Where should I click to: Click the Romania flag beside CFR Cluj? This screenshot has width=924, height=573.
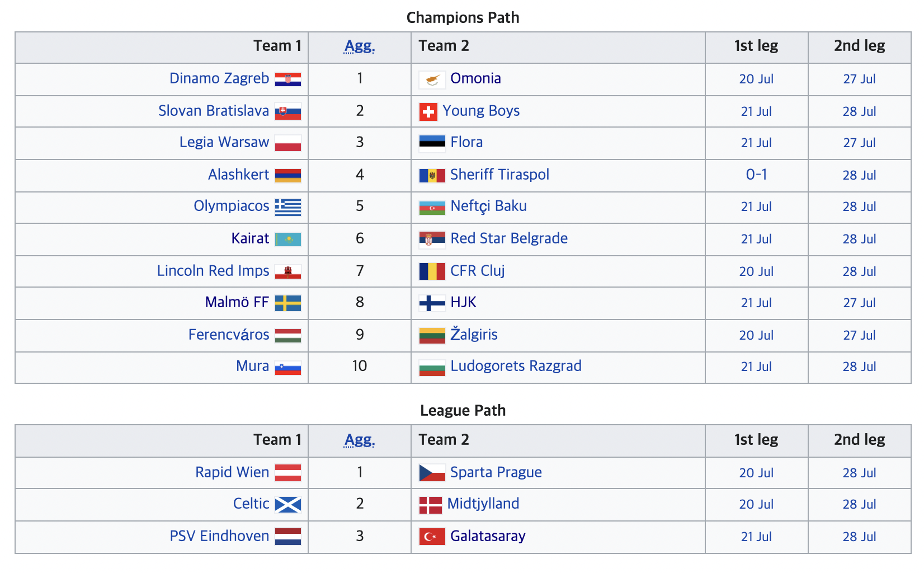[432, 272]
